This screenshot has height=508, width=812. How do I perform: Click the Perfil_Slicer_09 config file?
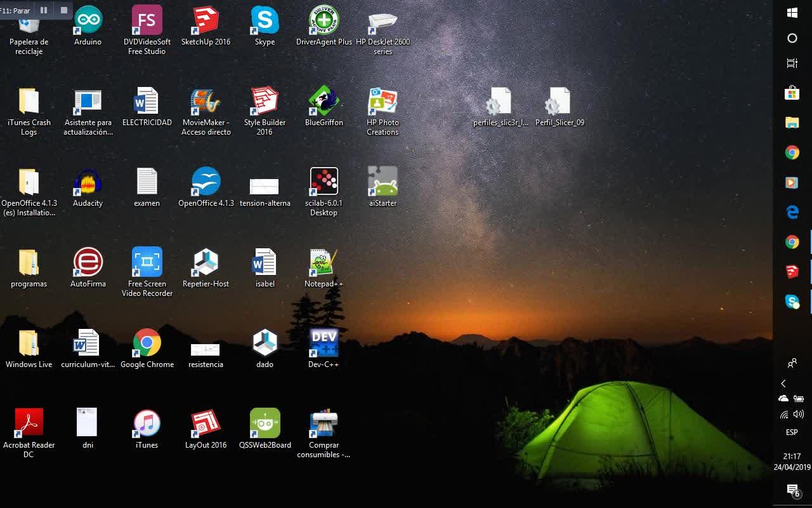(x=560, y=107)
